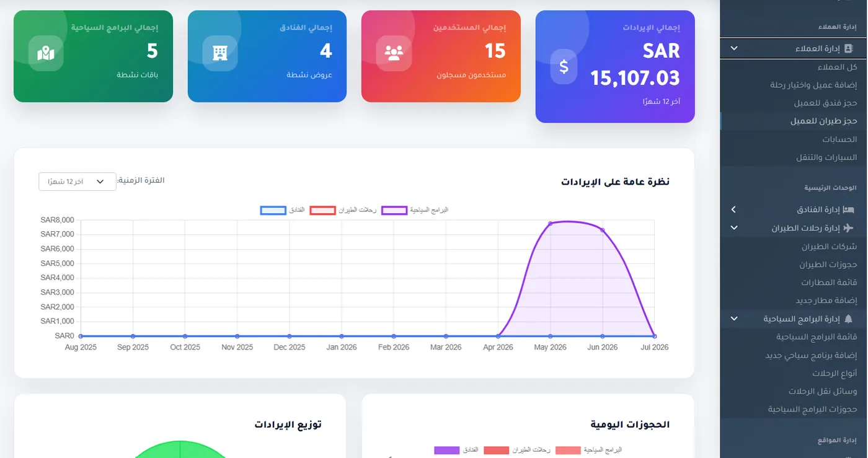
Task: Click the الوحدات الرئيسية sidebar section heading
Action: tap(830, 187)
